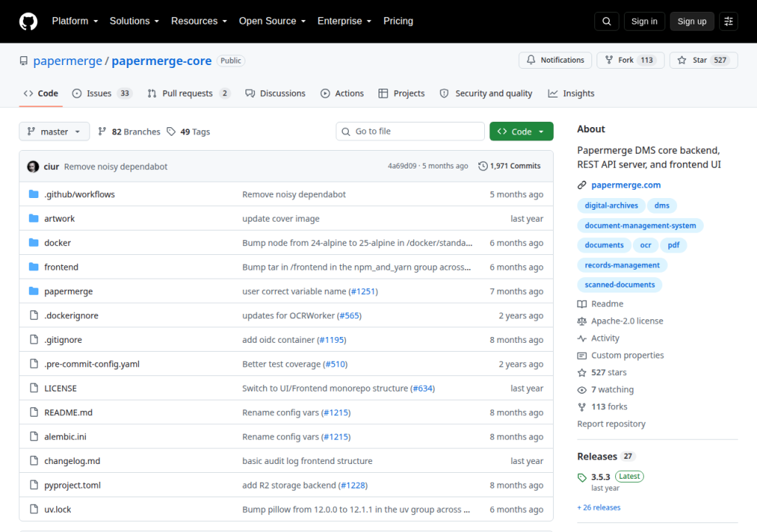This screenshot has height=532, width=757.
Task: Open the Pricing menu item
Action: (x=398, y=21)
